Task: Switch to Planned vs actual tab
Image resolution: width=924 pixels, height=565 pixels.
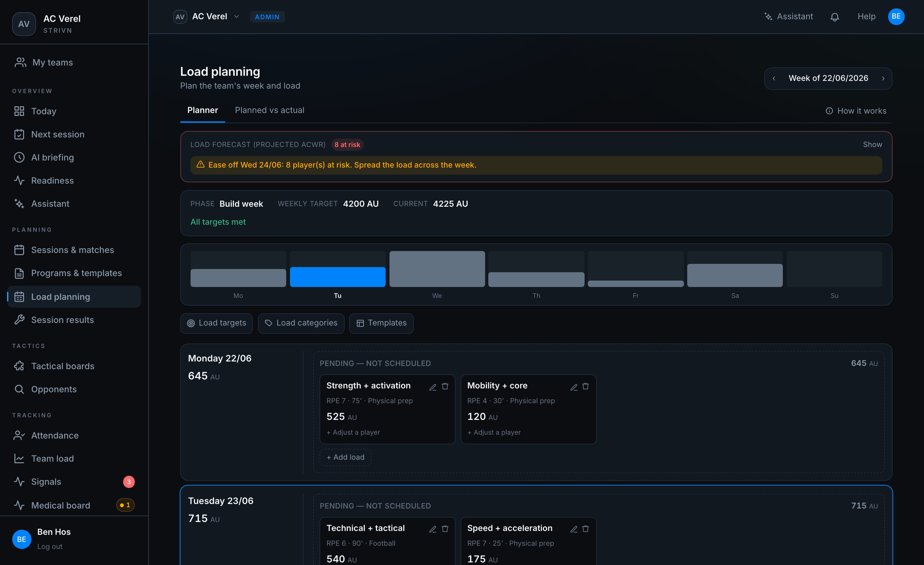Action: point(269,110)
